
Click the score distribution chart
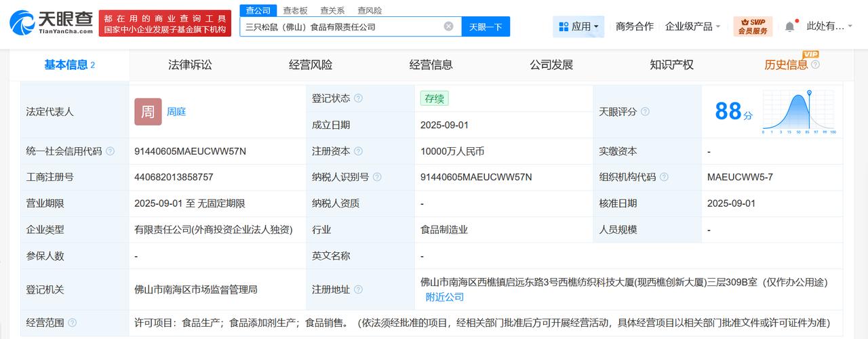(x=799, y=112)
